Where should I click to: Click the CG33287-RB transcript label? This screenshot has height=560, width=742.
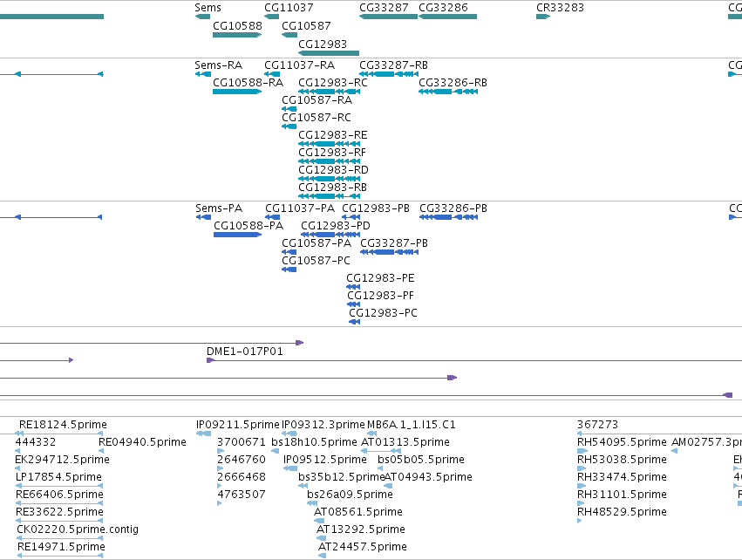pyautogui.click(x=394, y=65)
